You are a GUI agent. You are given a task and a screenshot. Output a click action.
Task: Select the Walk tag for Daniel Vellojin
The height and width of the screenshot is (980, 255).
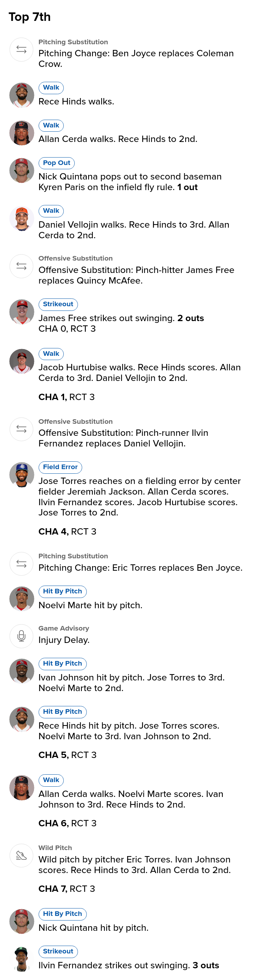coord(51,211)
